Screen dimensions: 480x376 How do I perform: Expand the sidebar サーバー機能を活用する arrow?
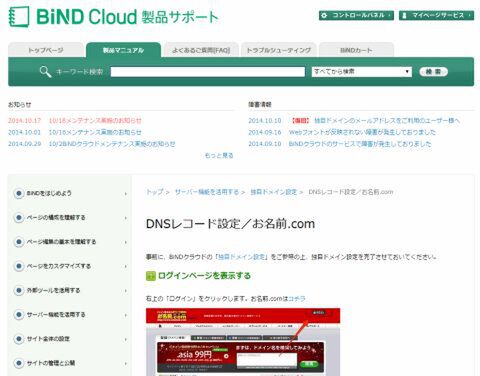pyautogui.click(x=126, y=315)
